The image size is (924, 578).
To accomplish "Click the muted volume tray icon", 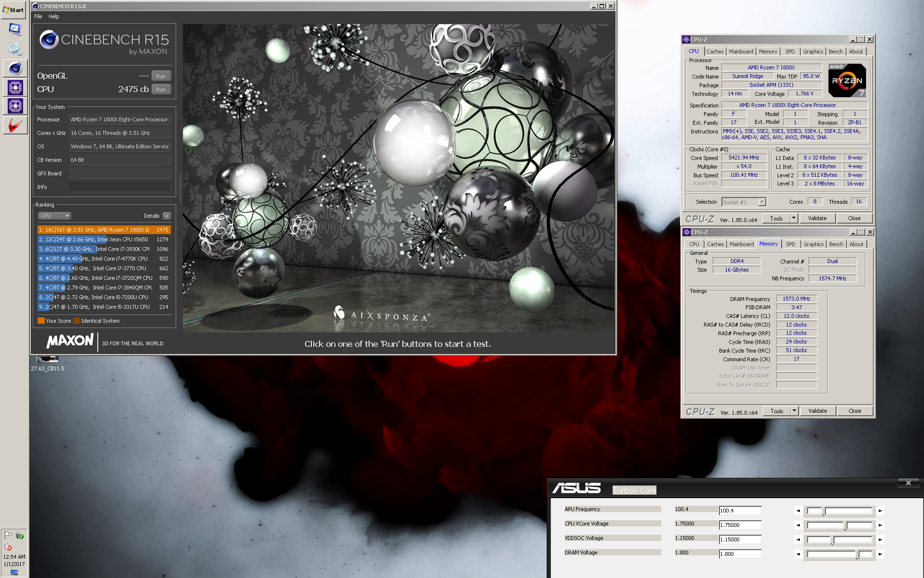I will 8,547.
